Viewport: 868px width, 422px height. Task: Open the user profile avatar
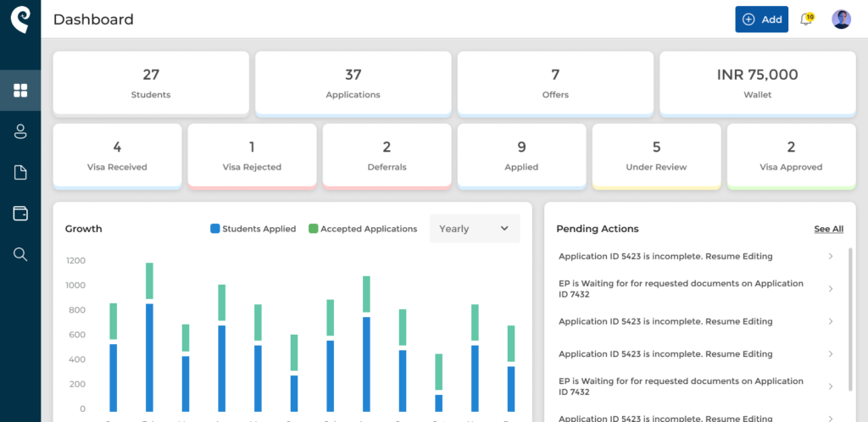(841, 19)
